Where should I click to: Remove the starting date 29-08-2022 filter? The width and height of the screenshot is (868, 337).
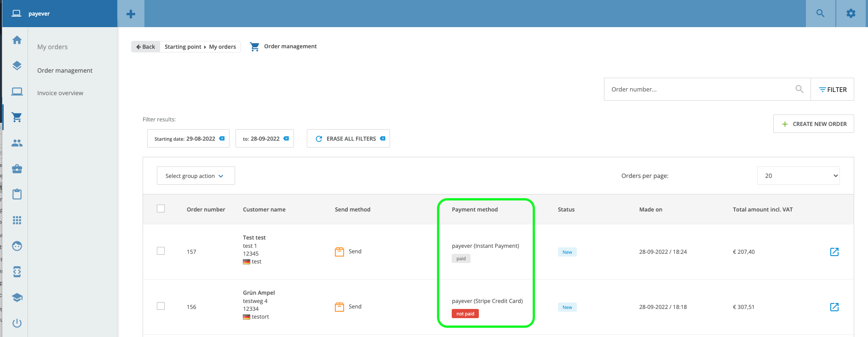(x=222, y=138)
